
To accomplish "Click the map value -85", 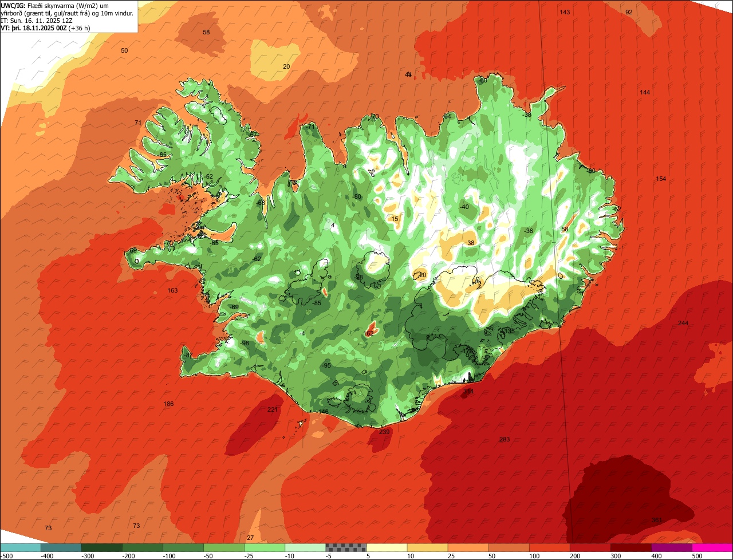I will coord(316,303).
